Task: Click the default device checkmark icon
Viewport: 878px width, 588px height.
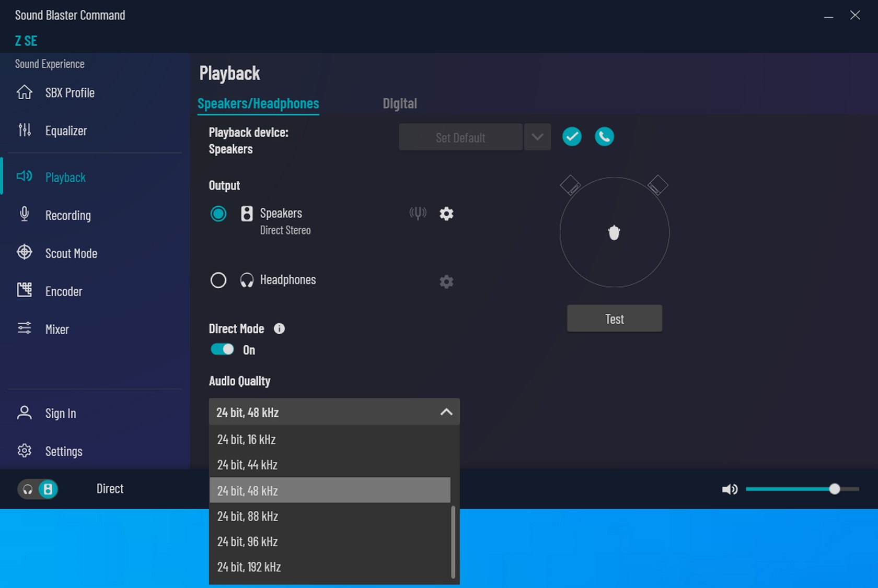Action: click(x=572, y=137)
